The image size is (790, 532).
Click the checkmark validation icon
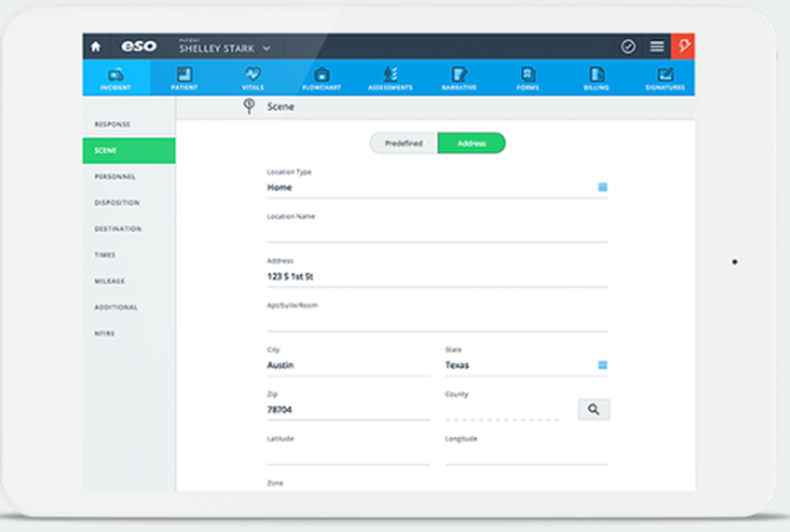pos(628,47)
